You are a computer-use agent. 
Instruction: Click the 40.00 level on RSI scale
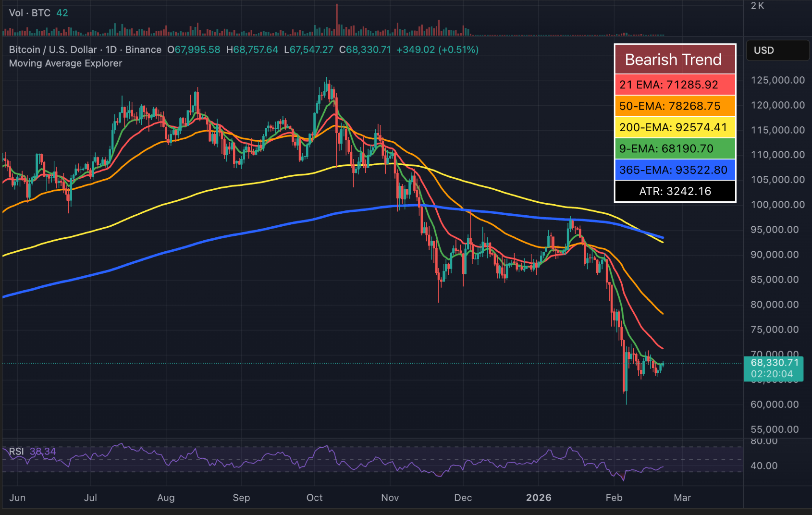[x=763, y=466]
